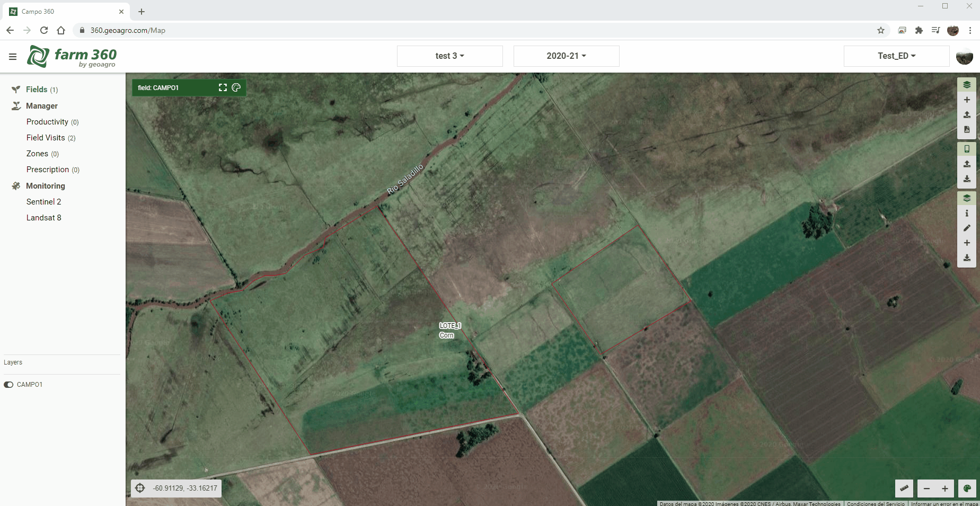Go to browser home page
Viewport: 980px width, 506px height.
61,30
